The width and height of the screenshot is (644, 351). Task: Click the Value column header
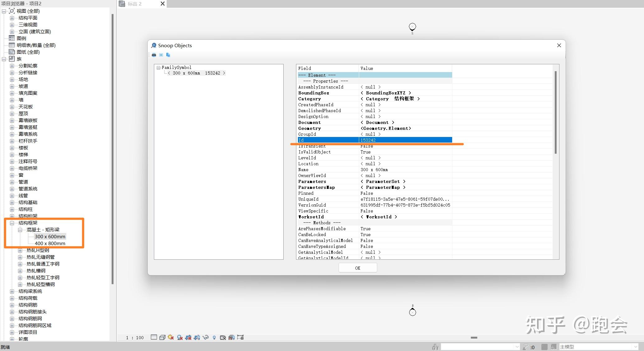(405, 68)
